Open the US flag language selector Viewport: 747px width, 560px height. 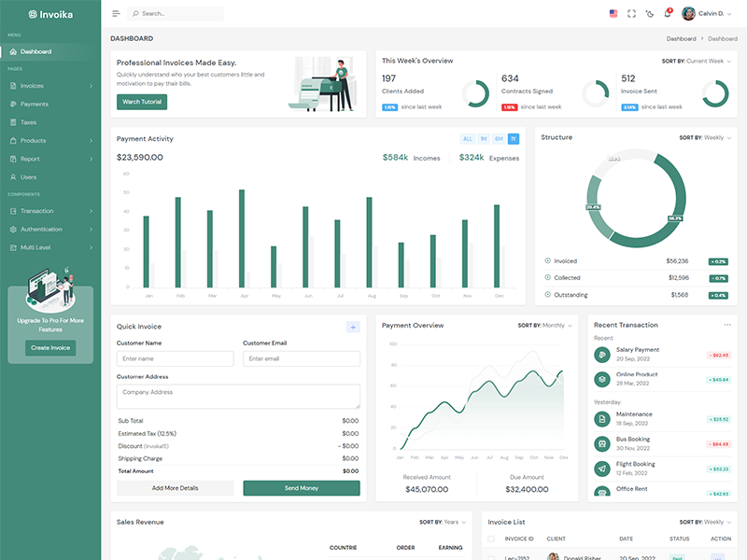613,14
